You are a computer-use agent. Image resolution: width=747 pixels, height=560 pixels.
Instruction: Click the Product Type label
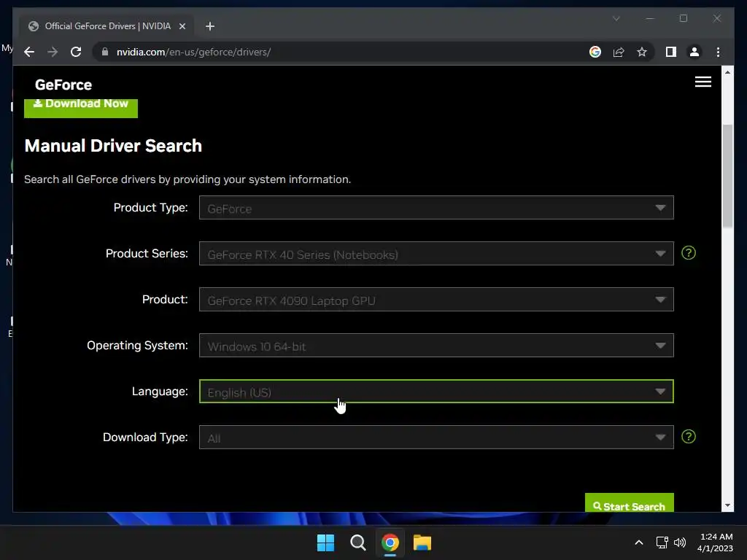150,208
